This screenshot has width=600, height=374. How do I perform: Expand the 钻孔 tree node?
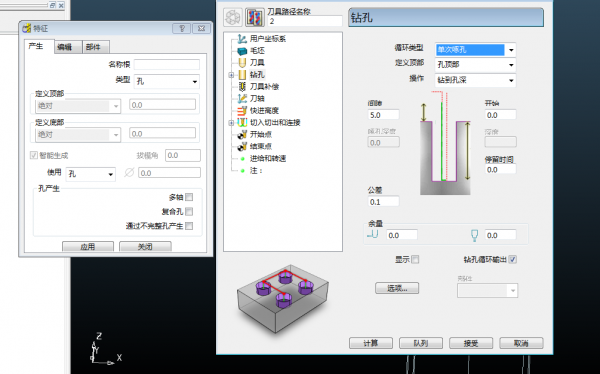click(x=231, y=75)
